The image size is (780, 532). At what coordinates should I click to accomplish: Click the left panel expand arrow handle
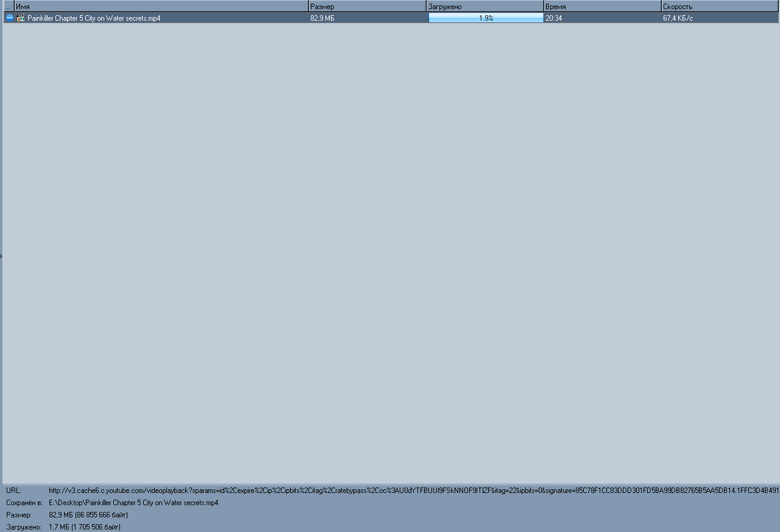(1, 256)
